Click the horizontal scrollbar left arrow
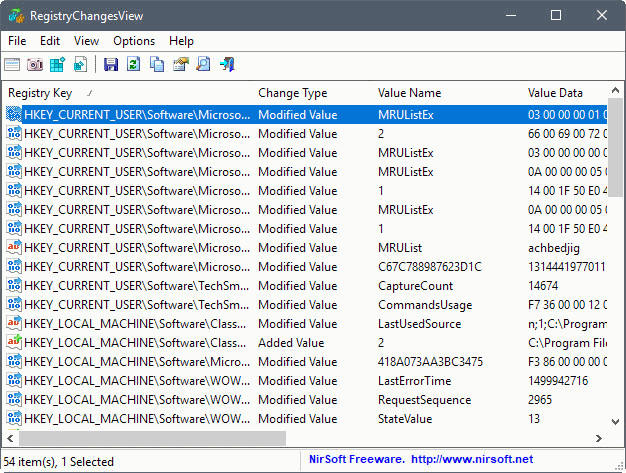 tap(10, 438)
